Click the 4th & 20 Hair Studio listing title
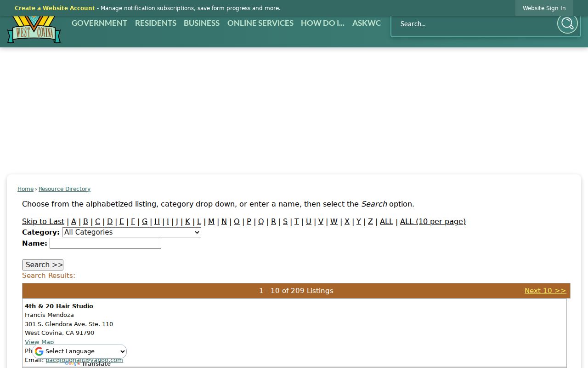The image size is (588, 368). tap(59, 306)
